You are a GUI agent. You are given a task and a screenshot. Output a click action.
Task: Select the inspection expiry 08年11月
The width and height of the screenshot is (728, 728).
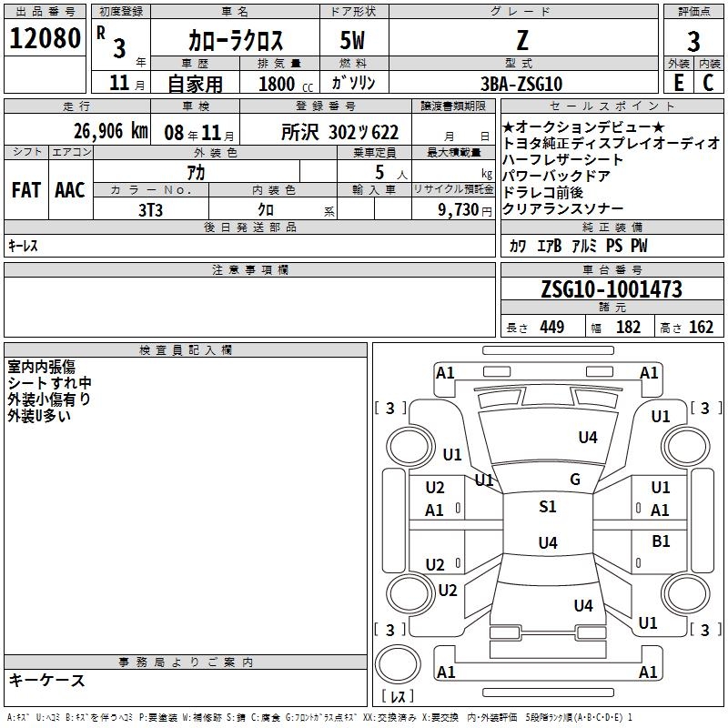pyautogui.click(x=199, y=133)
